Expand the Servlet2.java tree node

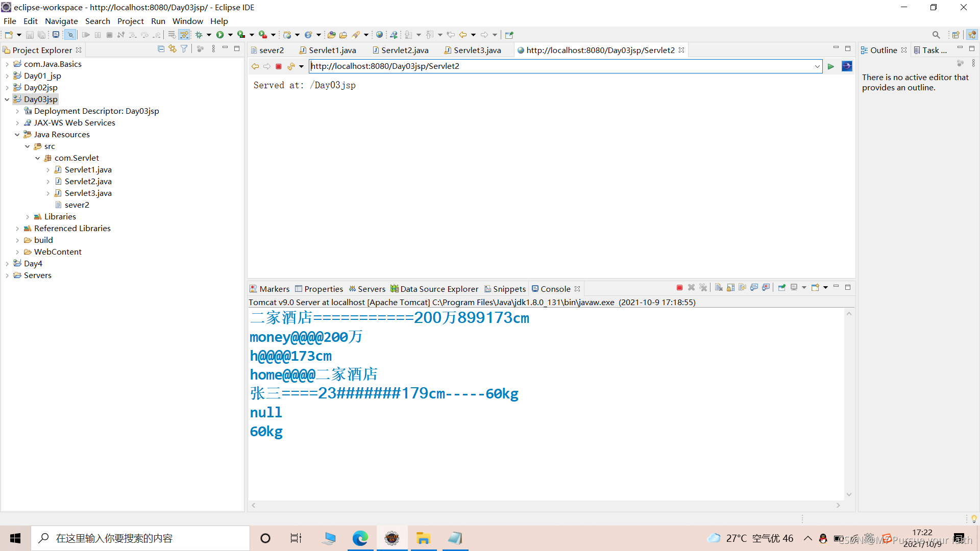point(48,182)
